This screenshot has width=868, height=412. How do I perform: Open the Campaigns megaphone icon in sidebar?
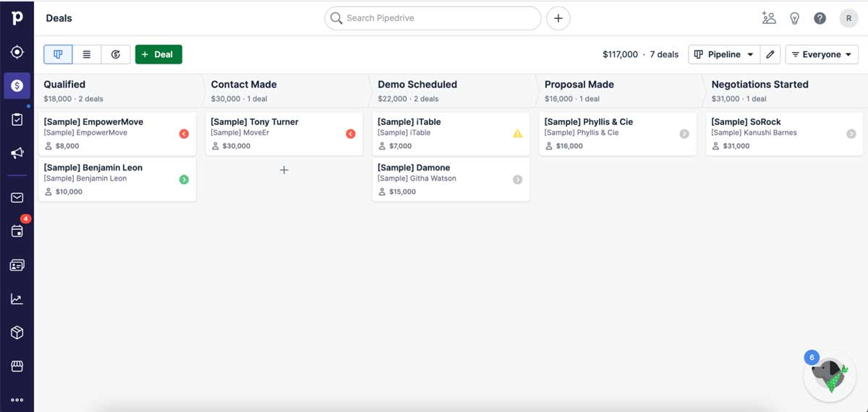pyautogui.click(x=17, y=153)
